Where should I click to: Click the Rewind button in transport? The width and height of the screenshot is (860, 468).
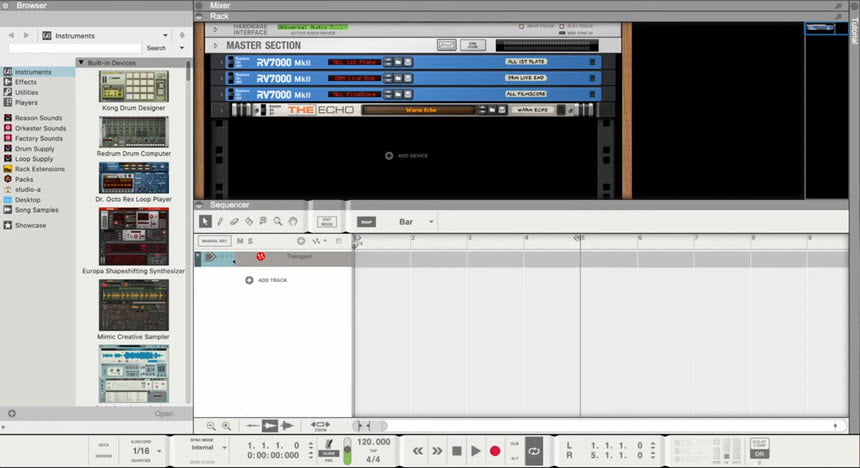tap(417, 451)
